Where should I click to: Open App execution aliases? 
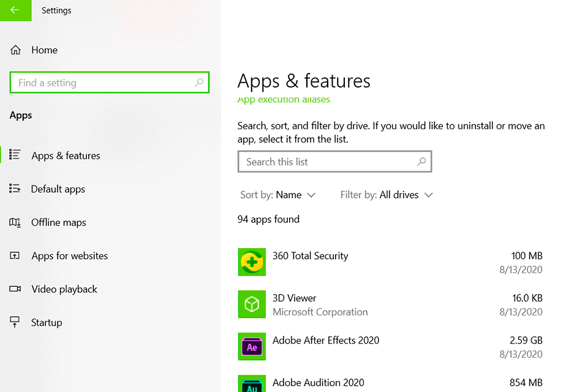284,99
